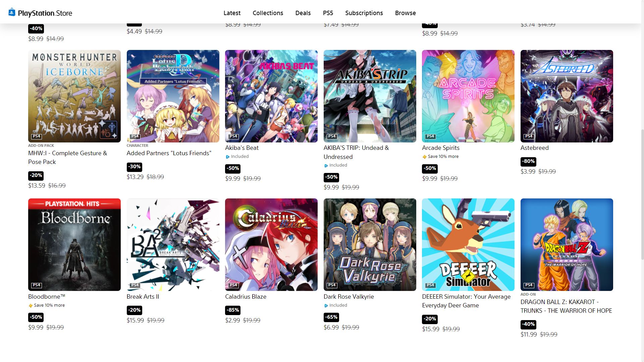Open the Collections menu item

coord(268,13)
